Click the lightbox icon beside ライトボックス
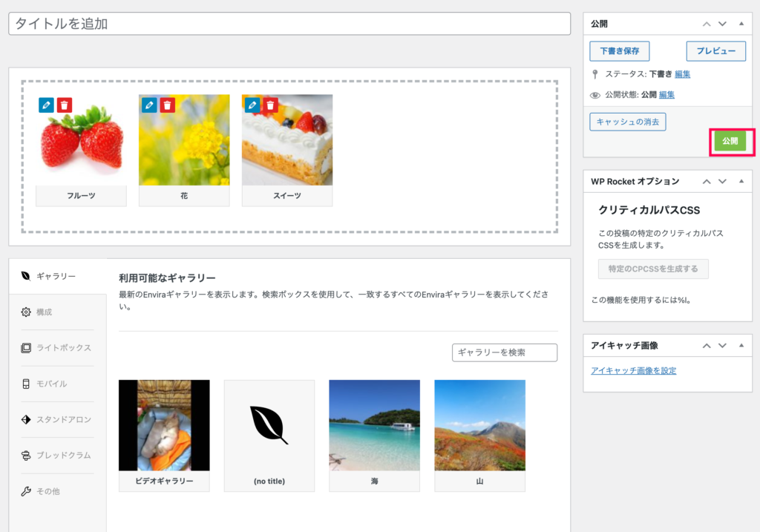This screenshot has width=760, height=532. pos(26,348)
